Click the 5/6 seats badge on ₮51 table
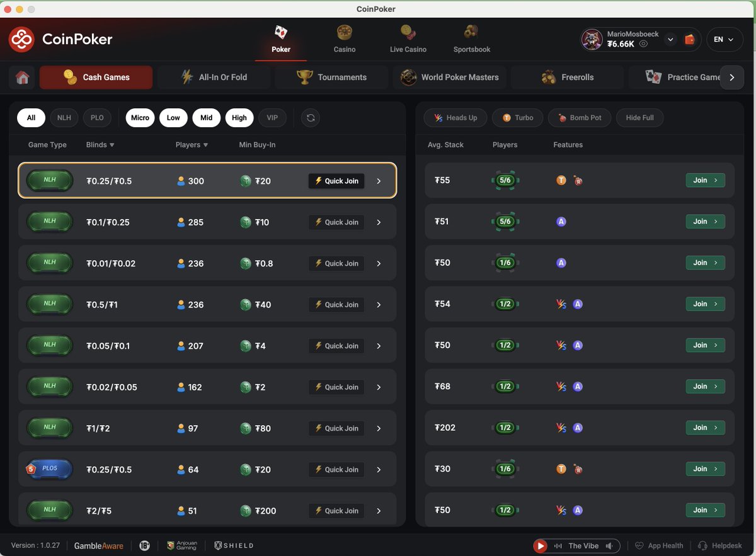This screenshot has height=556, width=756. point(505,222)
